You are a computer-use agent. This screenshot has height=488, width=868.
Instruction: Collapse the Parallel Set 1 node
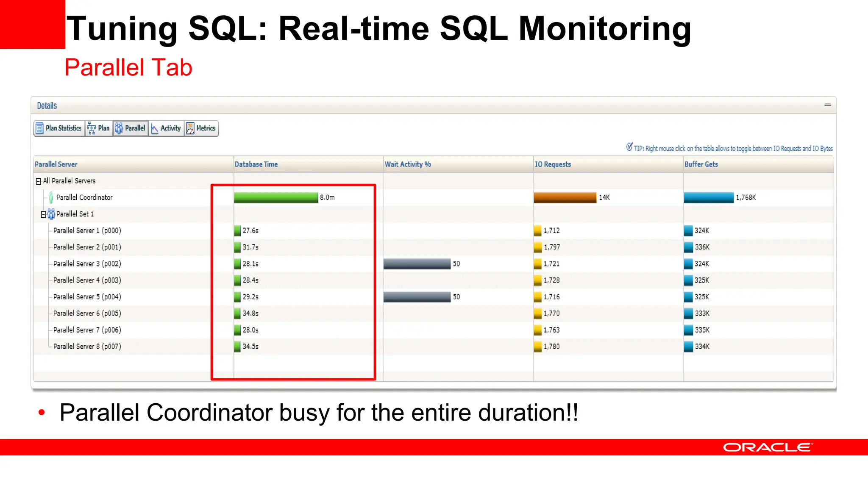pos(43,214)
